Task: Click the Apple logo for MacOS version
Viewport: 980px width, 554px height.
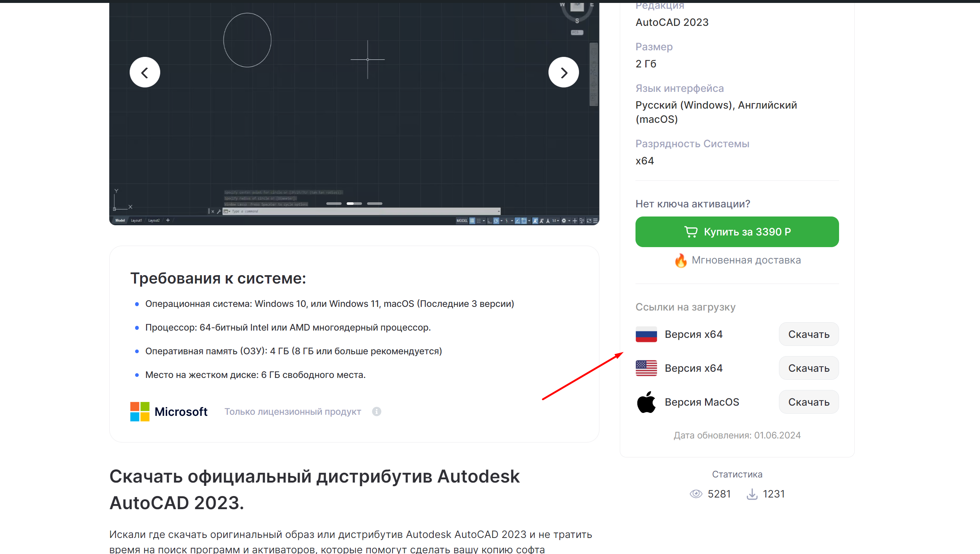Action: [646, 402]
